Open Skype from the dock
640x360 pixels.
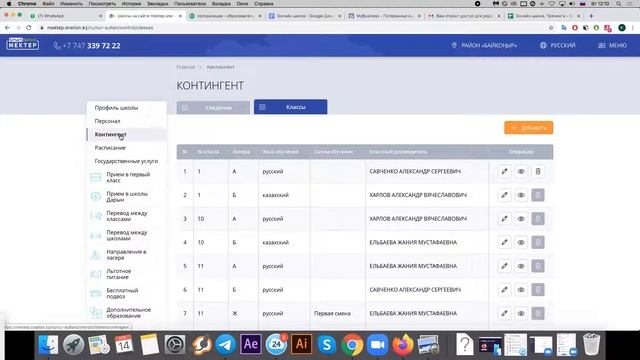point(327,344)
